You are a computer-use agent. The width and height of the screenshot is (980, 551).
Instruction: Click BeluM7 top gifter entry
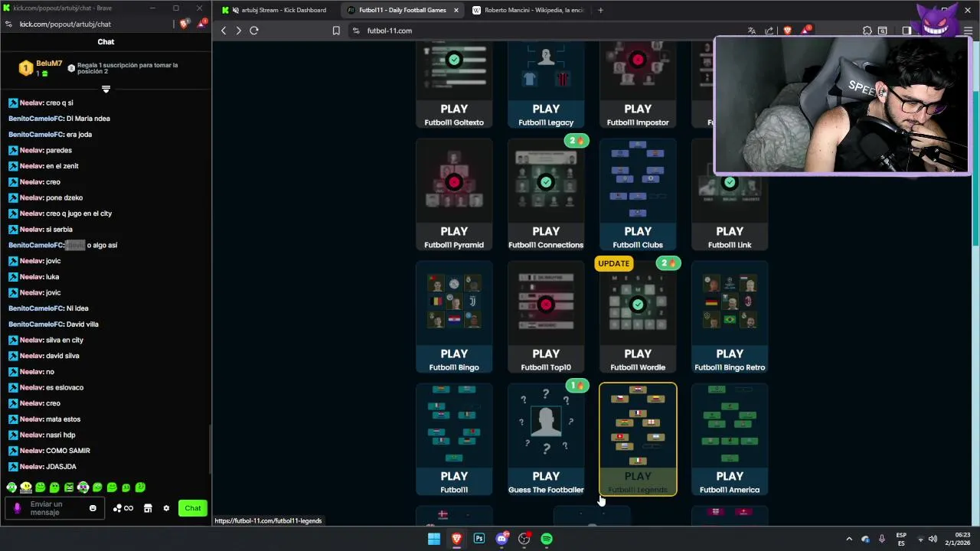point(41,68)
